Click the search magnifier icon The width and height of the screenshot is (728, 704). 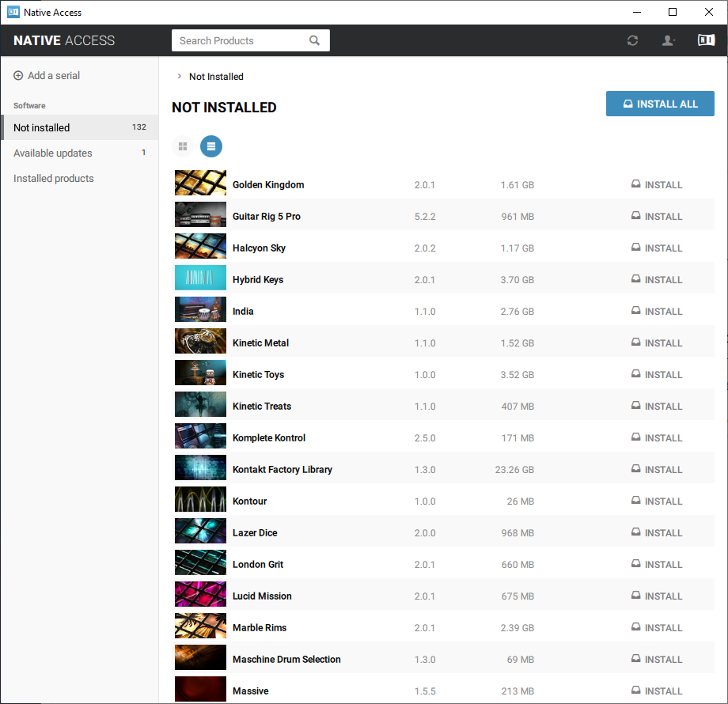pyautogui.click(x=315, y=40)
